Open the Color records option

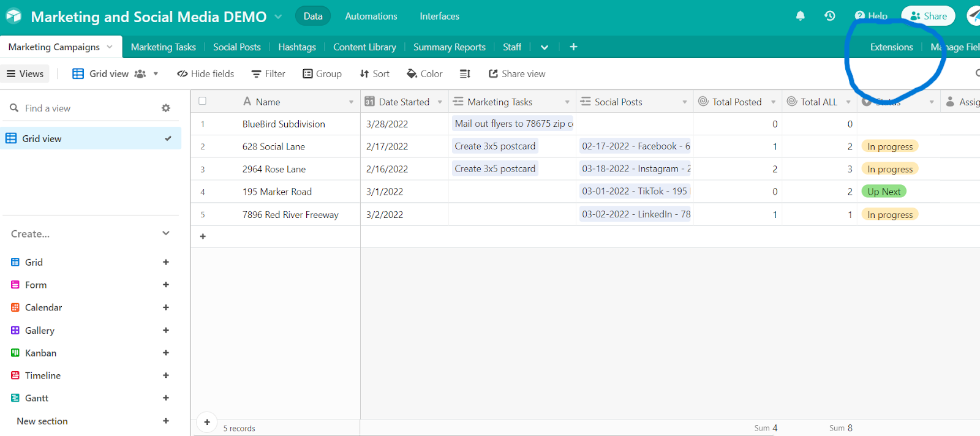coord(424,73)
